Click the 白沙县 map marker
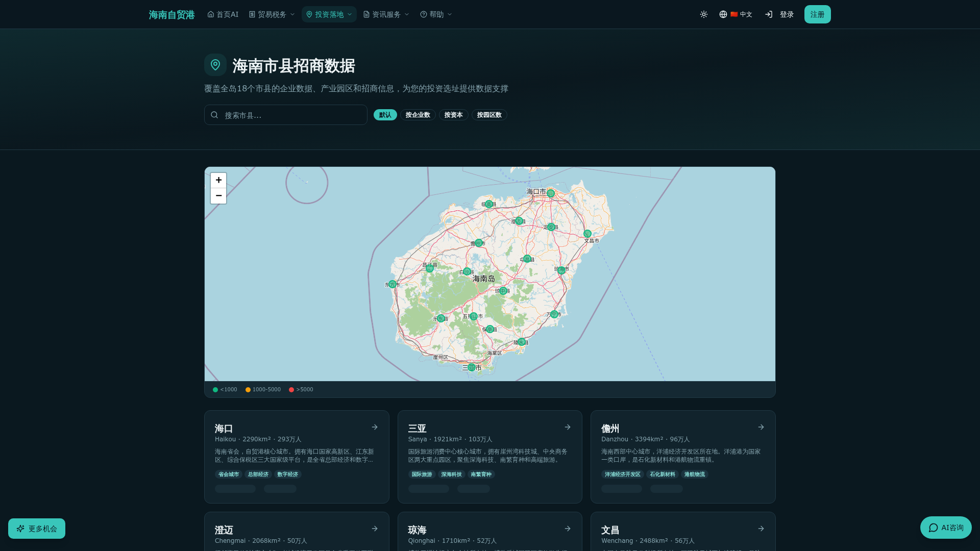This screenshot has height=551, width=980. click(x=467, y=271)
